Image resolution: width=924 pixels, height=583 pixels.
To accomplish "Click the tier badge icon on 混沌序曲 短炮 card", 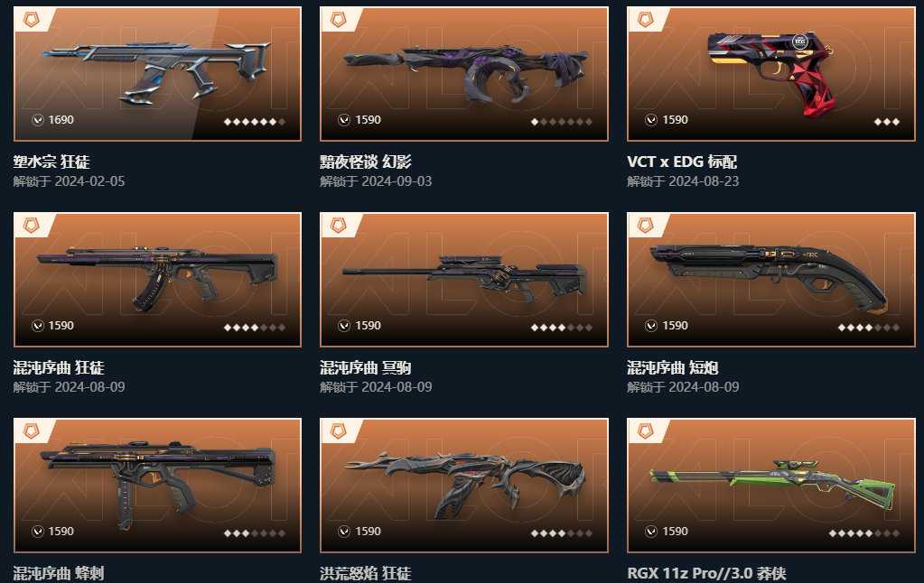I will tap(645, 226).
